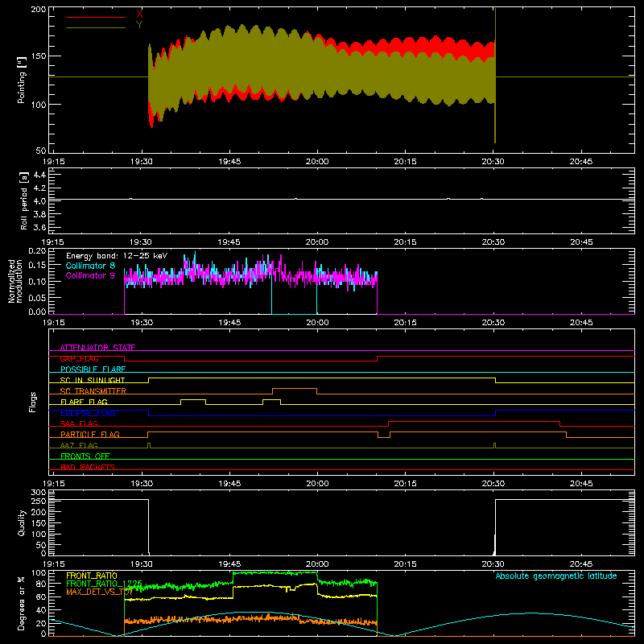Click the "250" tick on the Quality axis
This screenshot has width=644, height=644.
39,501
